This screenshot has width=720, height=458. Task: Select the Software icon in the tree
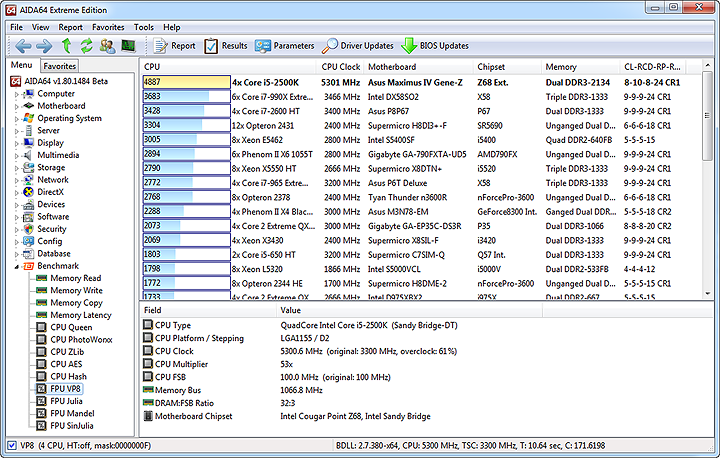tap(28, 217)
